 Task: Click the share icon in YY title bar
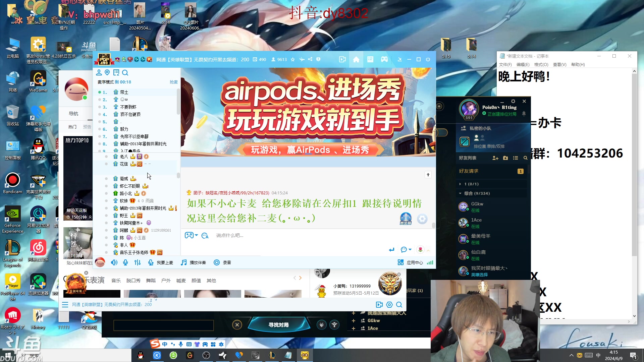click(x=310, y=59)
